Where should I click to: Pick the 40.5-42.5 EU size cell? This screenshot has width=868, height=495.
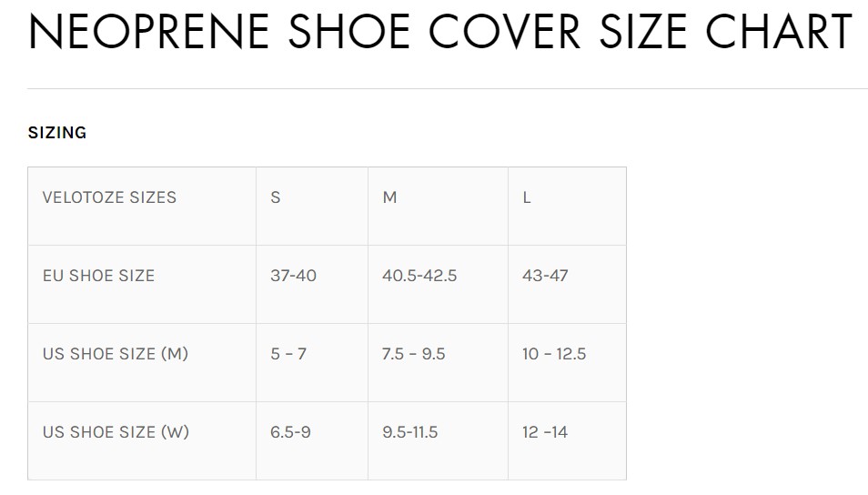pos(419,276)
